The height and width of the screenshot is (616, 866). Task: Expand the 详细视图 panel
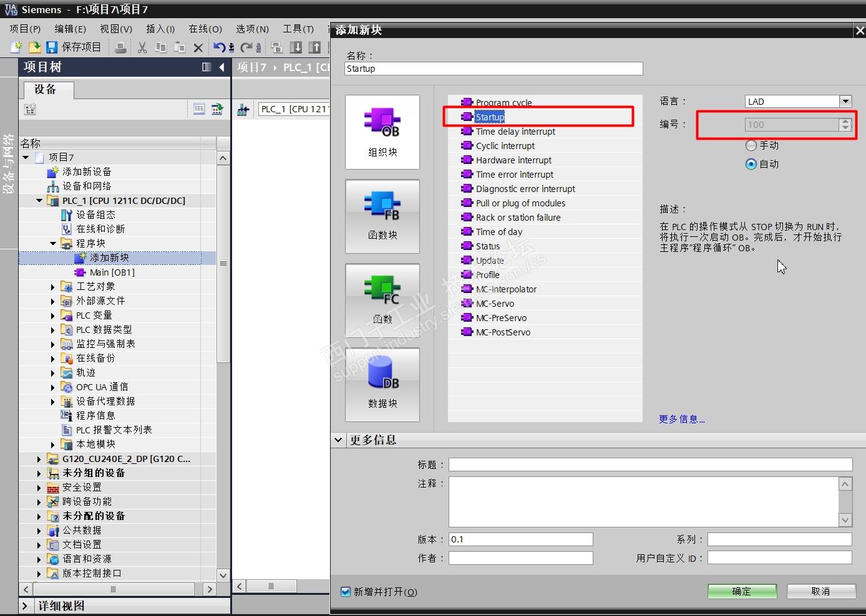[x=25, y=606]
